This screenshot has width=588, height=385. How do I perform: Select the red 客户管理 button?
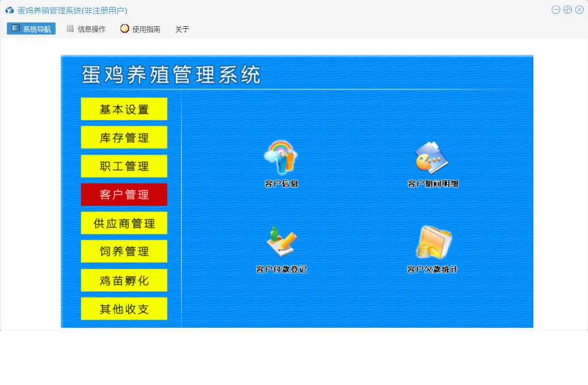tap(124, 194)
